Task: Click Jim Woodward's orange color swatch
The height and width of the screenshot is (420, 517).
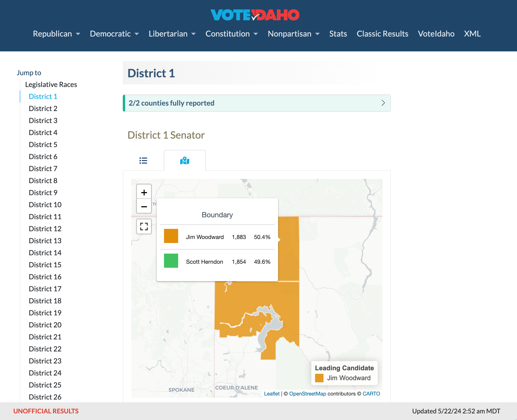Action: 171,236
